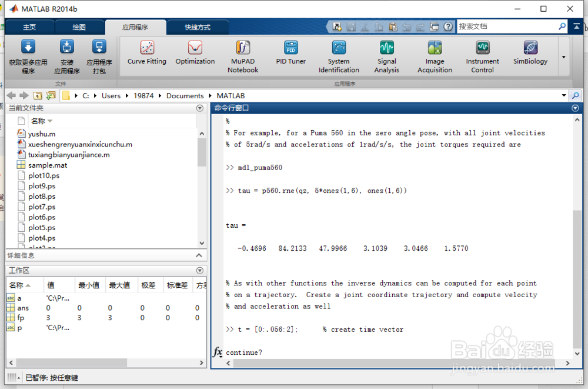Launch the Optimization app
588x389 pixels.
tap(195, 52)
